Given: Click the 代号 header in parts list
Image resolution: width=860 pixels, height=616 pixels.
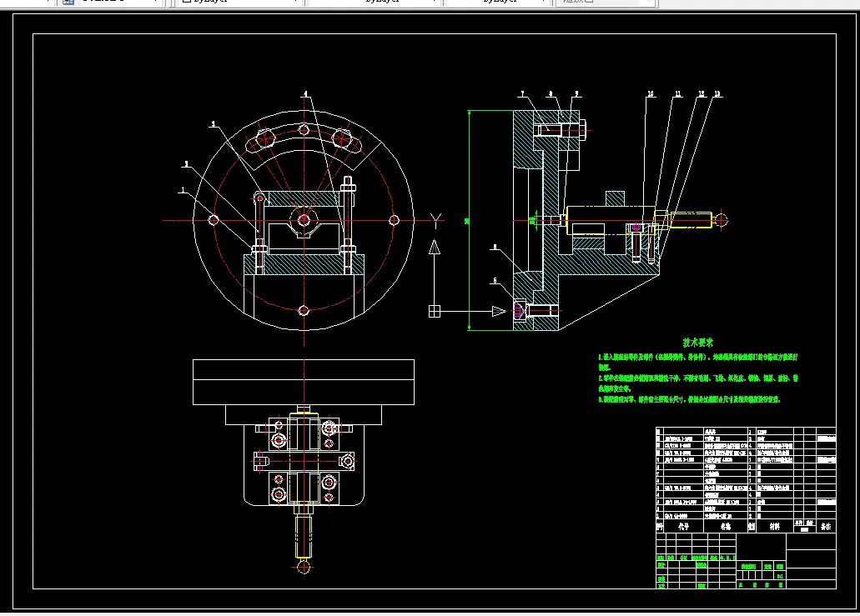Looking at the screenshot, I should (x=683, y=526).
